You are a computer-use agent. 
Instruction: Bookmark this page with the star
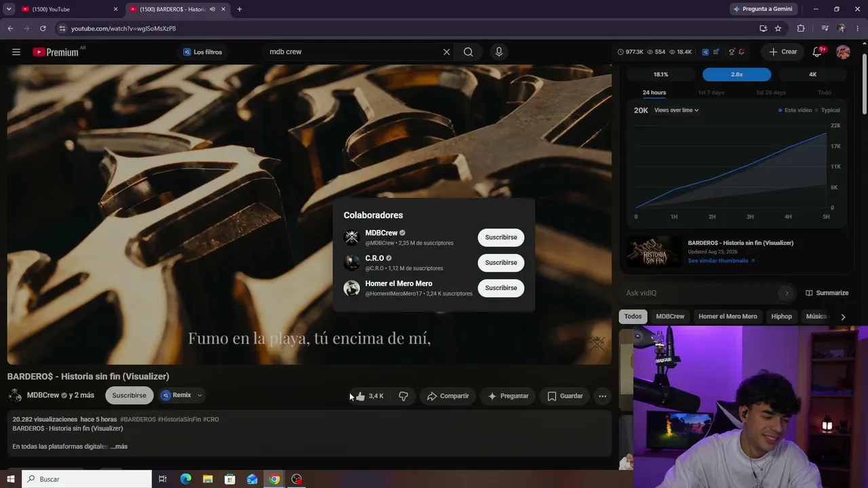[x=778, y=28]
